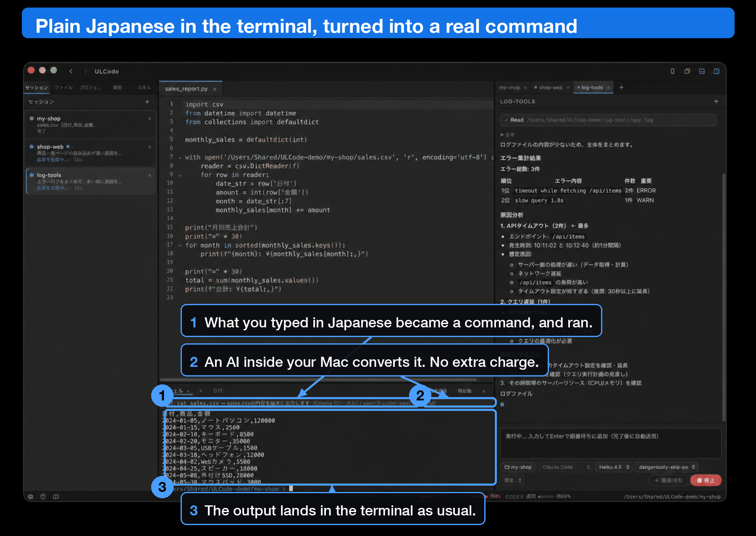Close the terminal panel with X
The width and height of the screenshot is (756, 536).
483,391
